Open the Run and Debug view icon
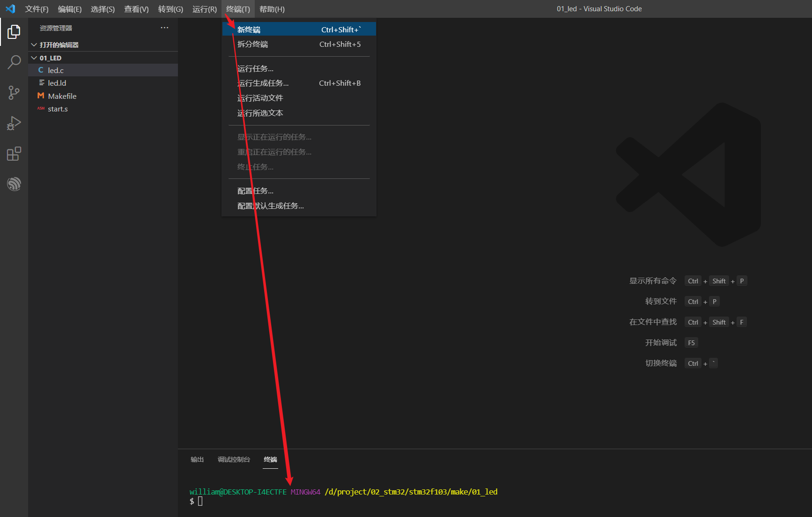This screenshot has height=517, width=812. [x=14, y=123]
